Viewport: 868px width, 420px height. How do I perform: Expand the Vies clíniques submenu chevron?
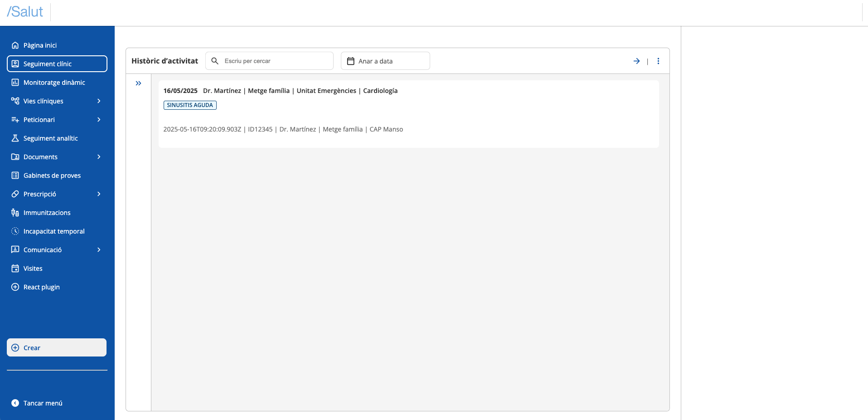[x=99, y=101]
